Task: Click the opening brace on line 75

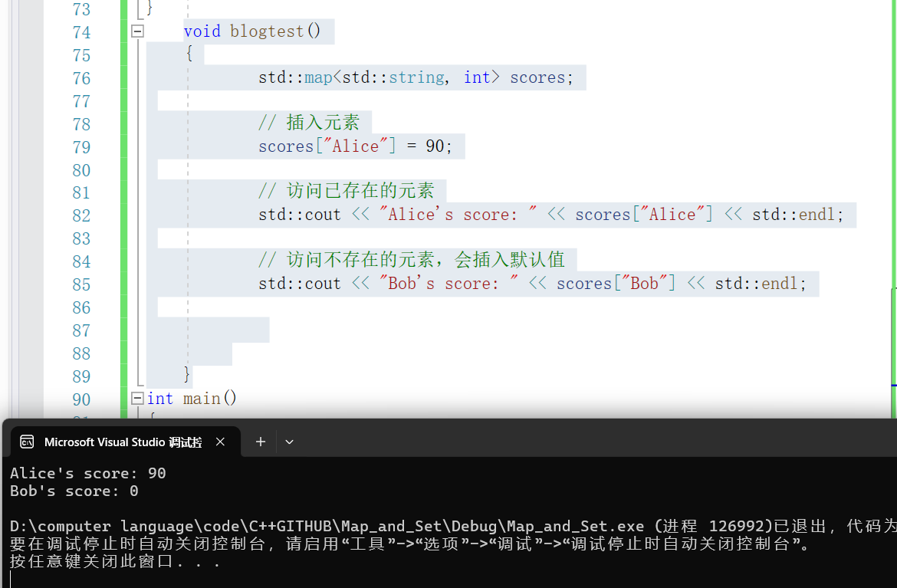Action: [x=189, y=54]
